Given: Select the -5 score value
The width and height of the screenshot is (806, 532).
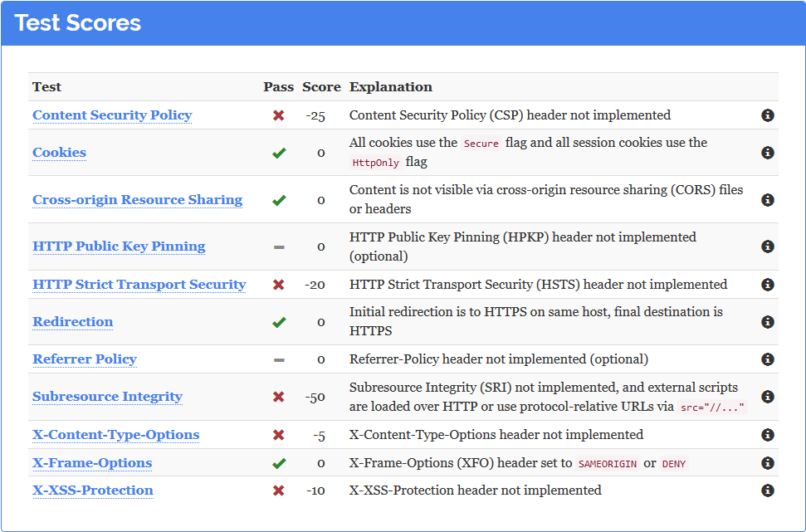Looking at the screenshot, I should (x=320, y=436).
